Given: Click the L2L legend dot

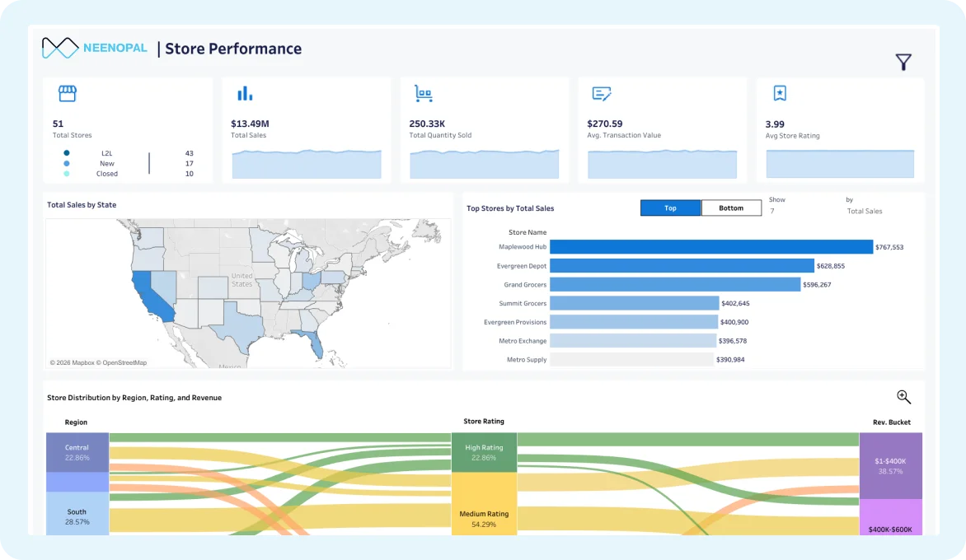Looking at the screenshot, I should point(67,152).
